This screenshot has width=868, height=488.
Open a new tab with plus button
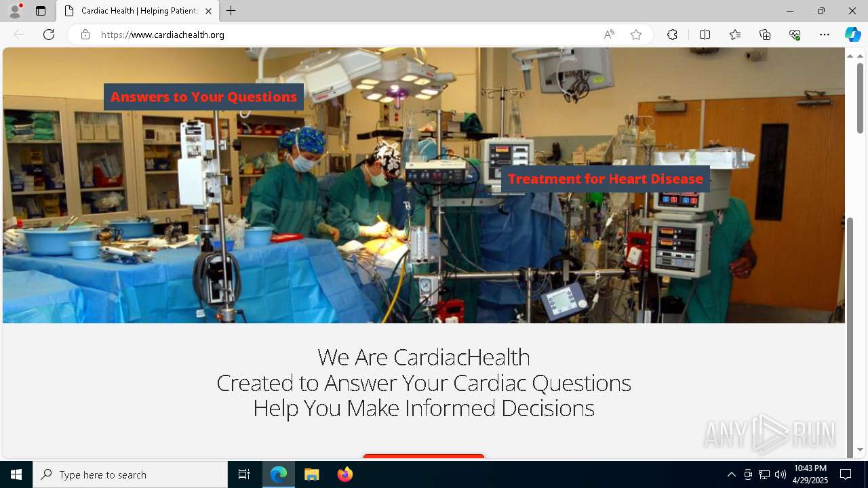[231, 11]
